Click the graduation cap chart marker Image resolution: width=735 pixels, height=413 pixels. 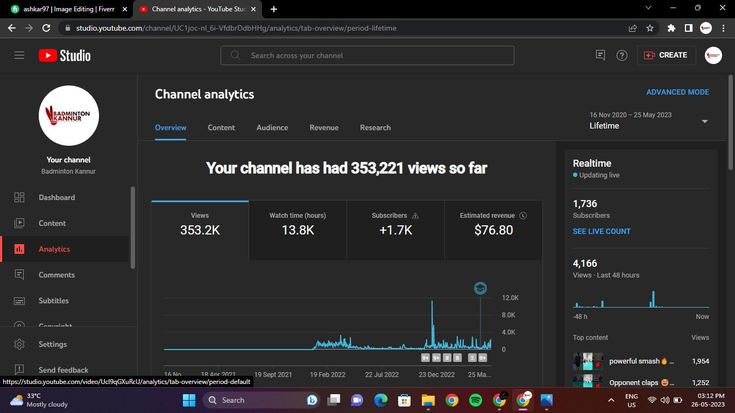[x=480, y=288]
